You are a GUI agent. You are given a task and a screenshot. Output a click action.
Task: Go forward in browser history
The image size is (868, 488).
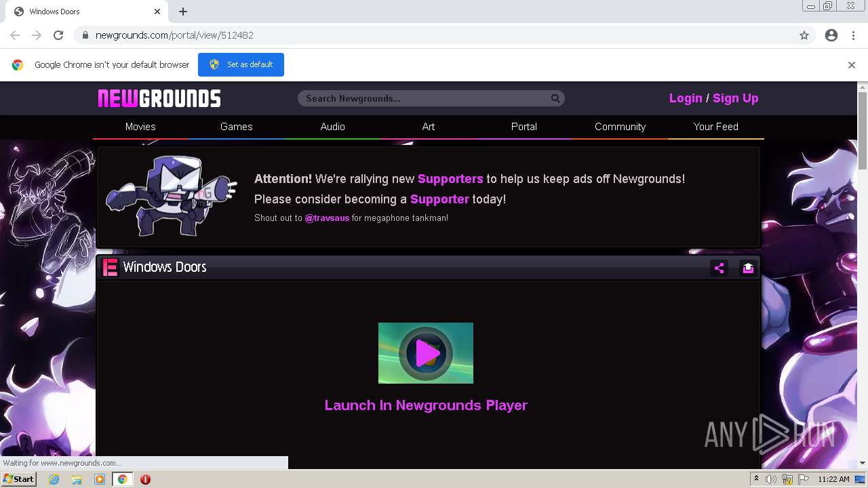point(37,35)
